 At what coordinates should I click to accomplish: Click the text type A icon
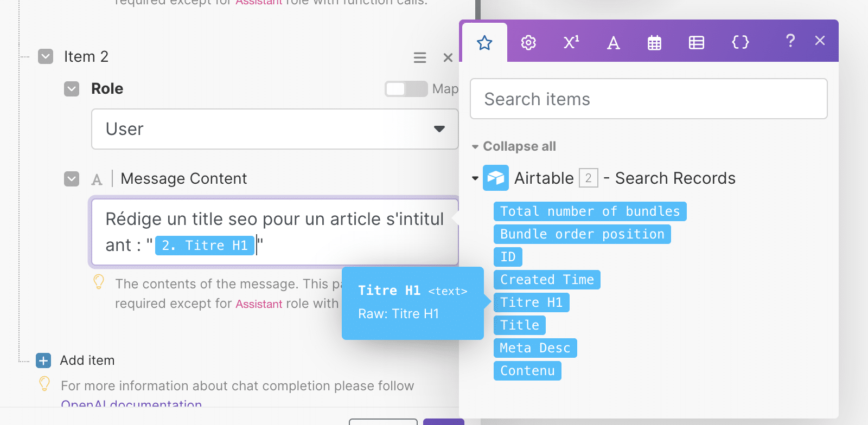[97, 179]
